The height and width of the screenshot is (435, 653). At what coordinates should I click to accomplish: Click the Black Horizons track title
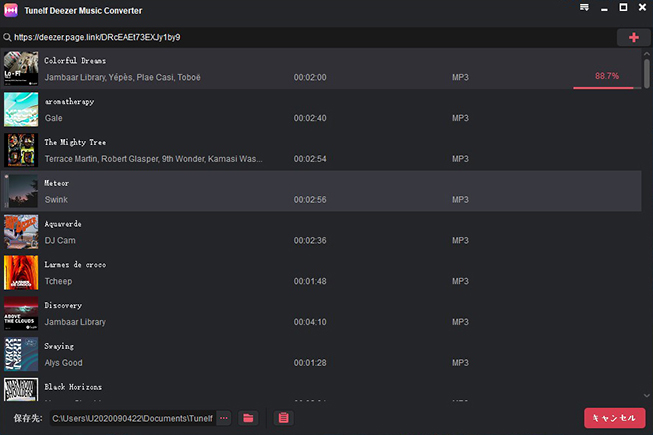pos(73,387)
